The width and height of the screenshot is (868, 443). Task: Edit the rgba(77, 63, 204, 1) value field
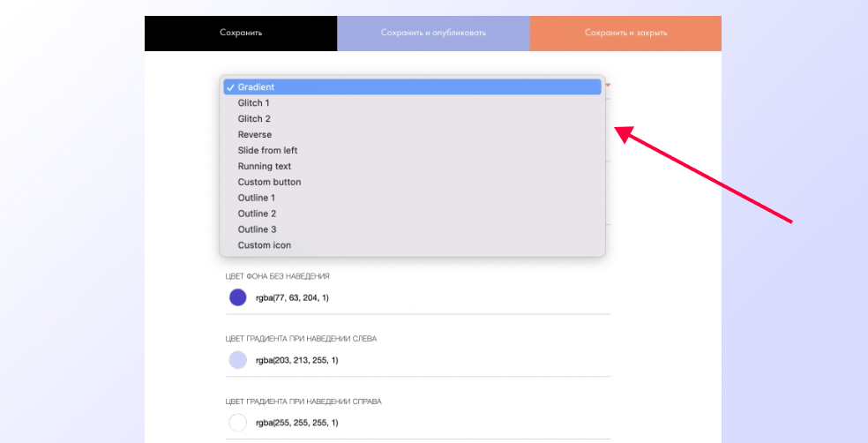point(292,298)
